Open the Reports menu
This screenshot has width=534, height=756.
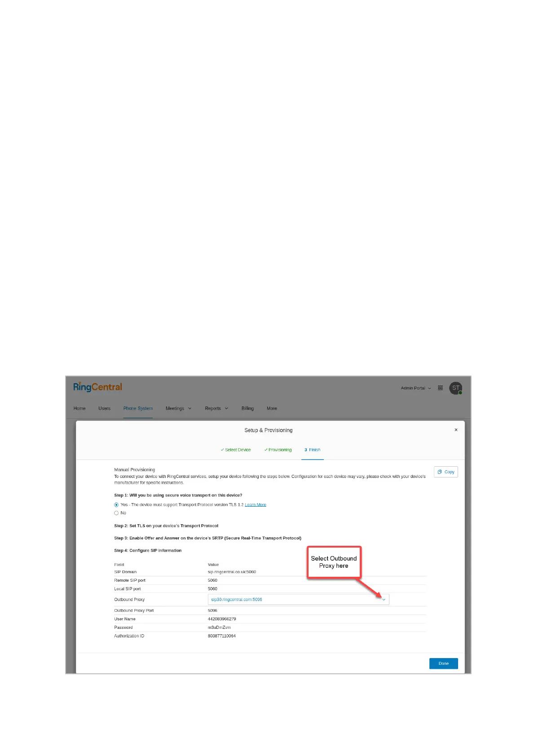(216, 408)
